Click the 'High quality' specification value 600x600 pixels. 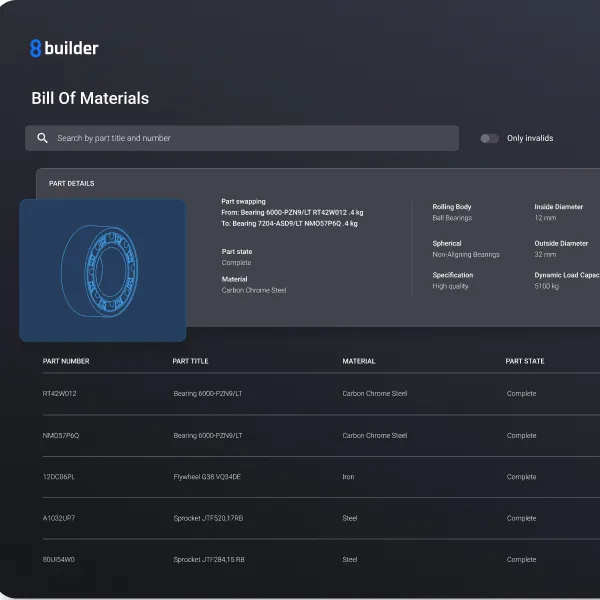click(x=450, y=286)
